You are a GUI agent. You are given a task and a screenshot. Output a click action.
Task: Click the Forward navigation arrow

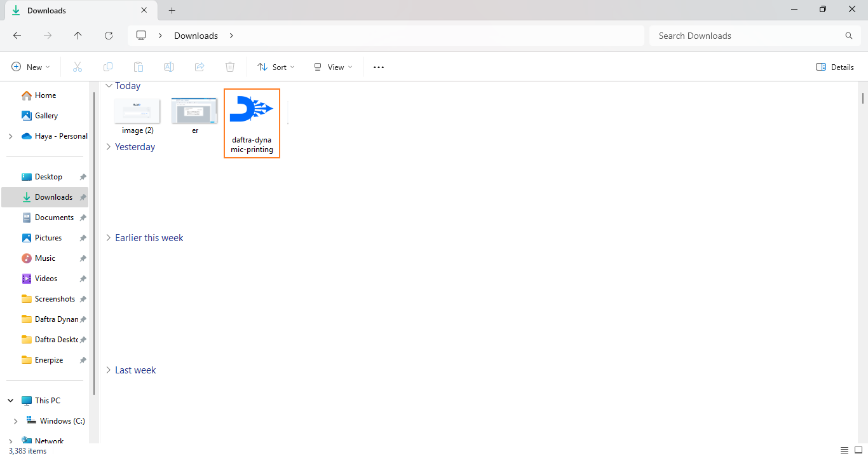click(48, 36)
